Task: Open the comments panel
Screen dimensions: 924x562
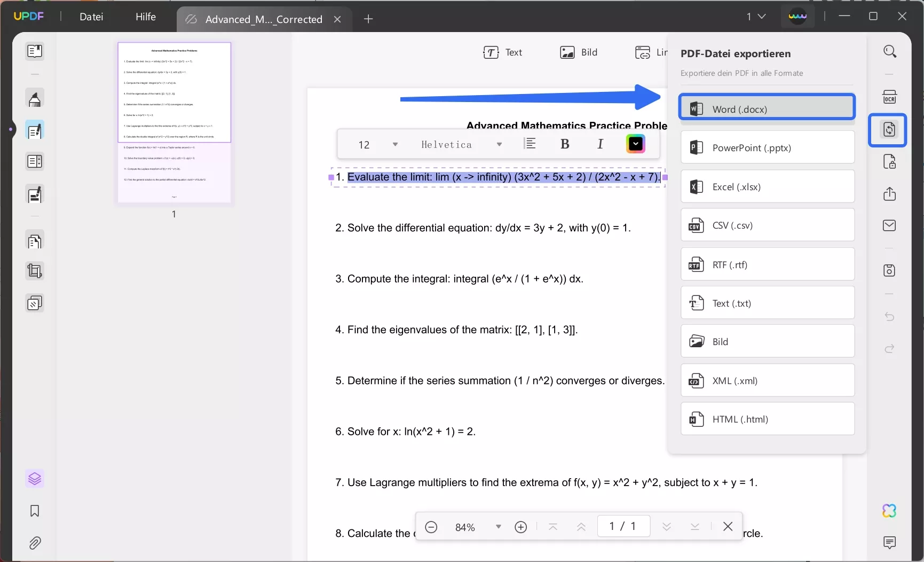Action: click(890, 543)
